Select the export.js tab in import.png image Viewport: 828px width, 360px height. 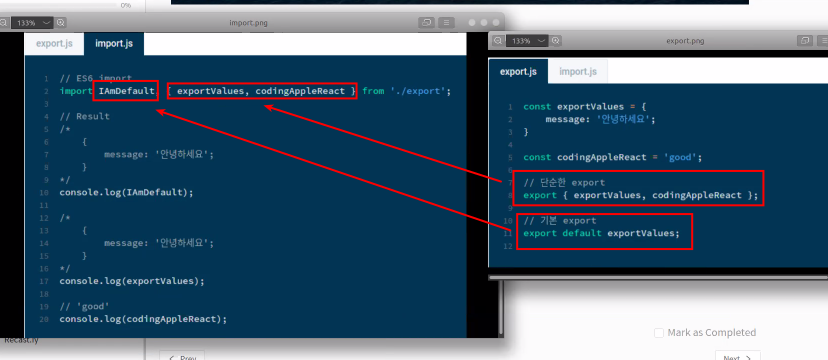(x=54, y=43)
